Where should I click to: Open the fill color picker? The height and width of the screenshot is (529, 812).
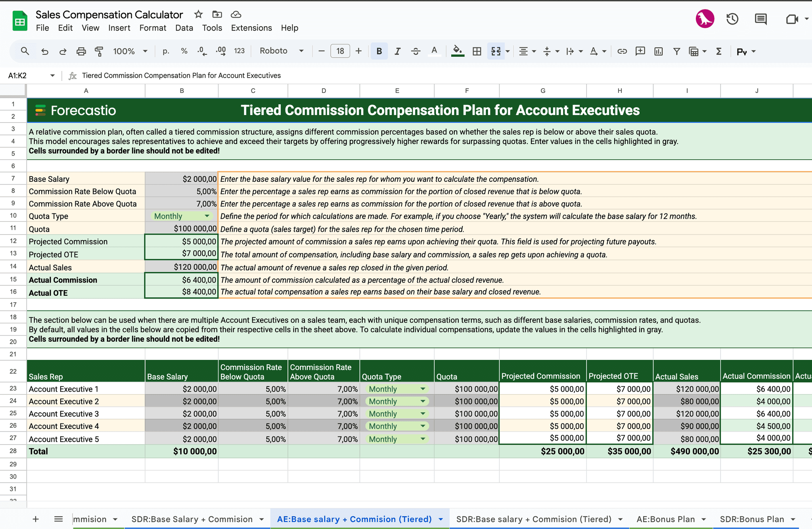point(458,51)
